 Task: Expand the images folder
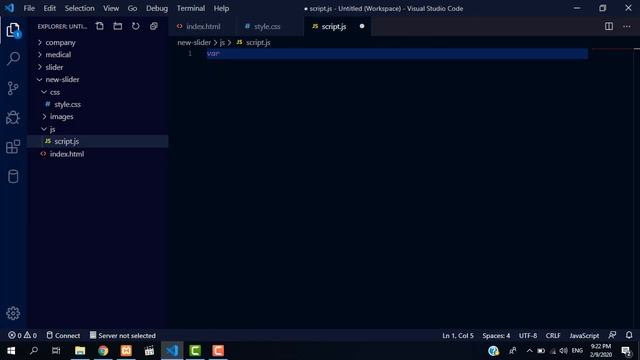point(97,117)
